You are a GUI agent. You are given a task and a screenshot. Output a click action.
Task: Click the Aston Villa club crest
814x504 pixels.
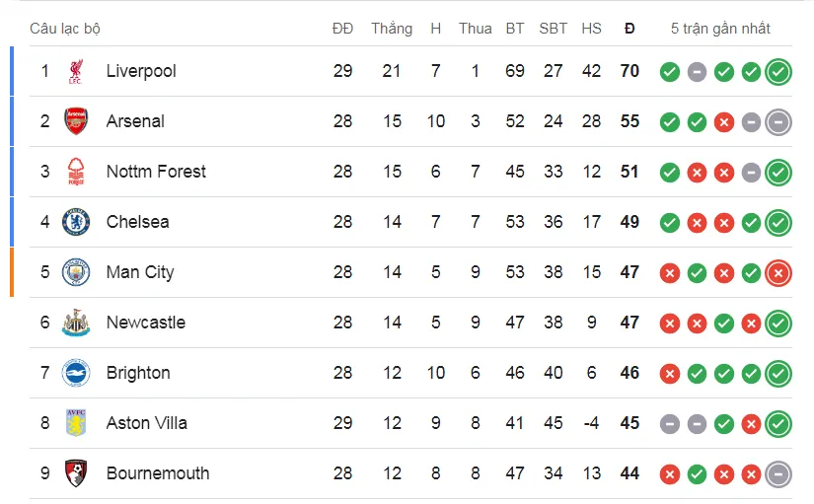pyautogui.click(x=76, y=423)
